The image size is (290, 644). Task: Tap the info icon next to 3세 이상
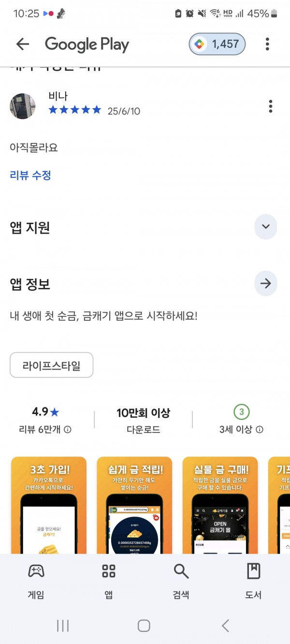[260, 429]
